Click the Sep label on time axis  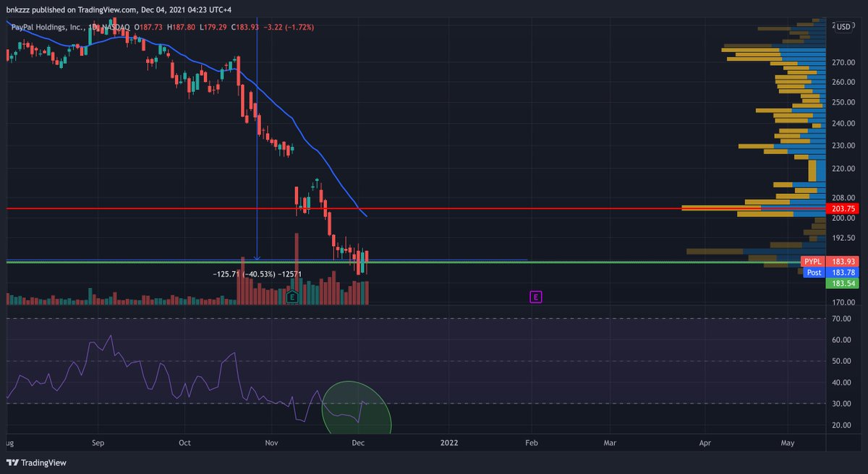(x=99, y=442)
